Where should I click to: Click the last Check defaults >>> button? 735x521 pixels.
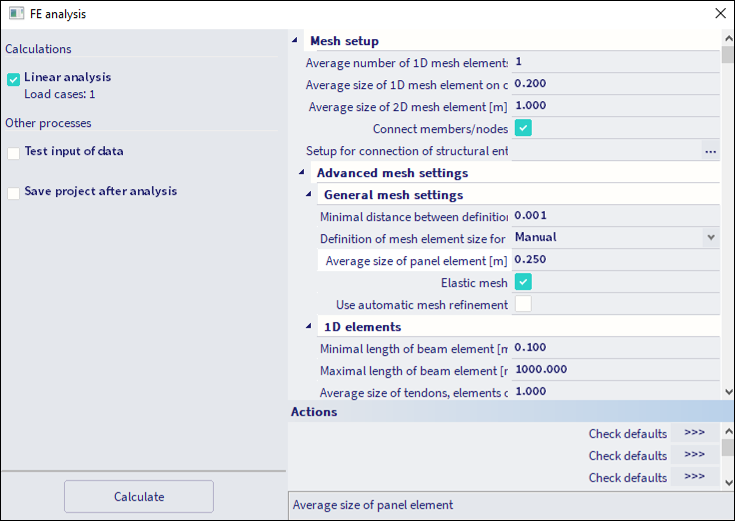694,477
